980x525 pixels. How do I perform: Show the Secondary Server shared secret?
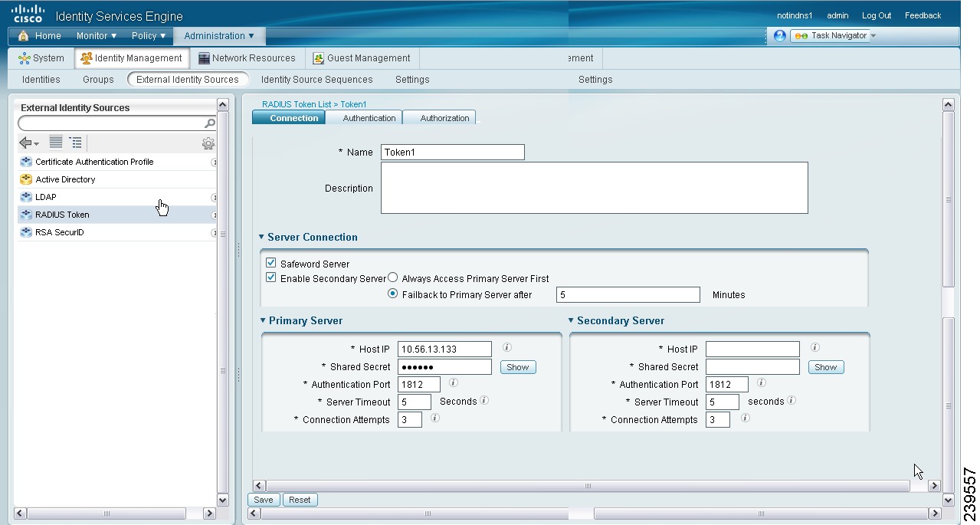(826, 368)
